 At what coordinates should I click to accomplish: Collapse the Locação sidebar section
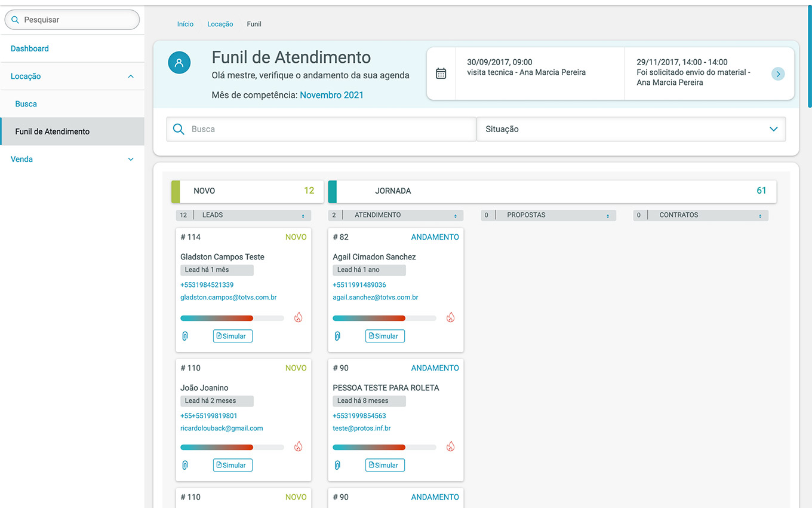click(x=131, y=76)
